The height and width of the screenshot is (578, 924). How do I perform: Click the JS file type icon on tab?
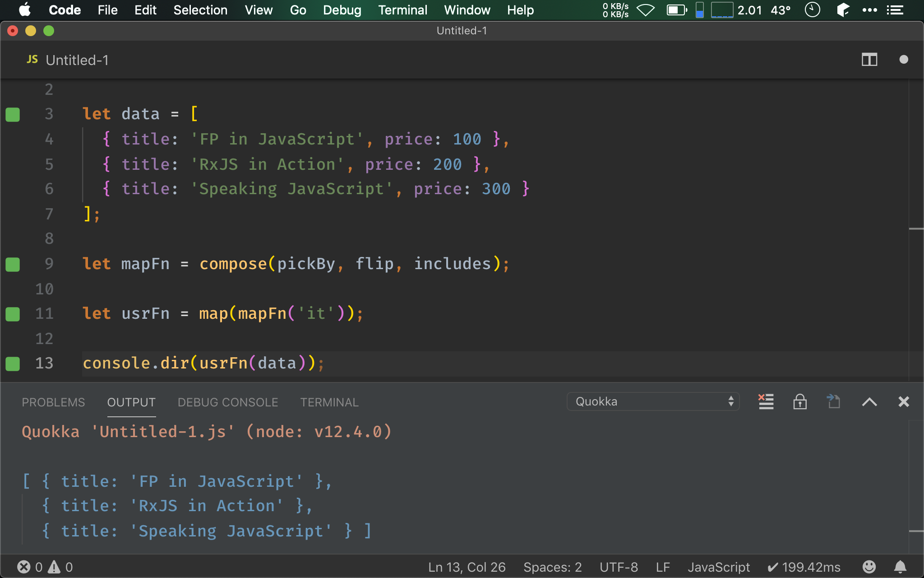(32, 60)
